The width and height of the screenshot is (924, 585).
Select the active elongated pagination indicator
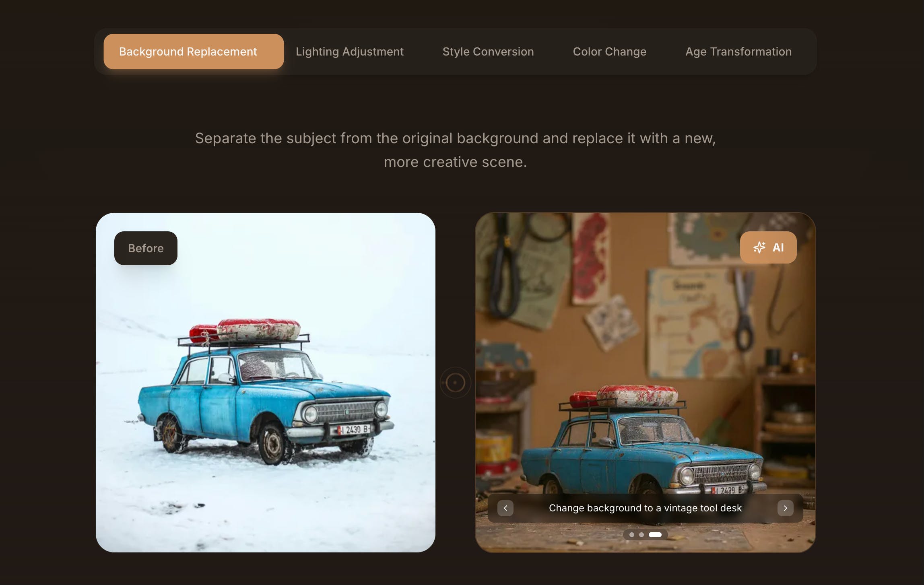(x=655, y=535)
